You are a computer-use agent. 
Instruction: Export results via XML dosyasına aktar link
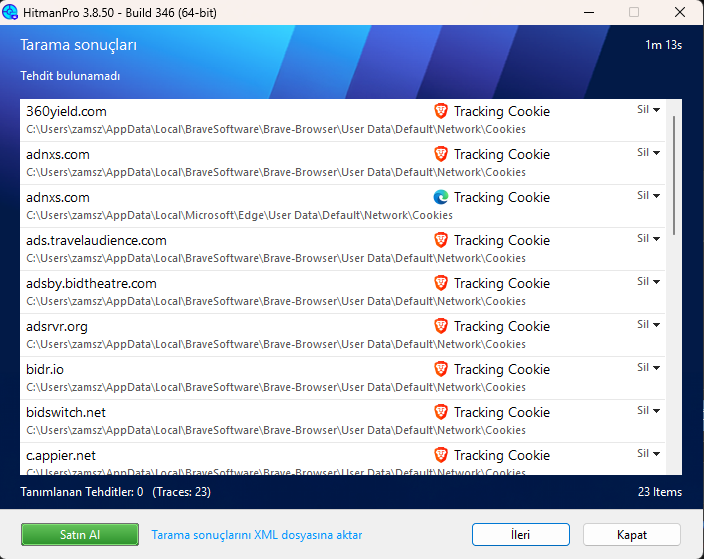[256, 535]
